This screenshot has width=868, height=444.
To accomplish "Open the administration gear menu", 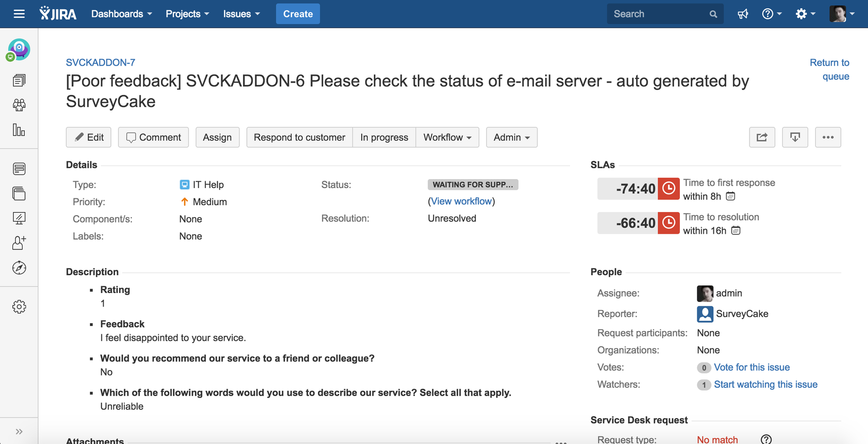I will (805, 14).
